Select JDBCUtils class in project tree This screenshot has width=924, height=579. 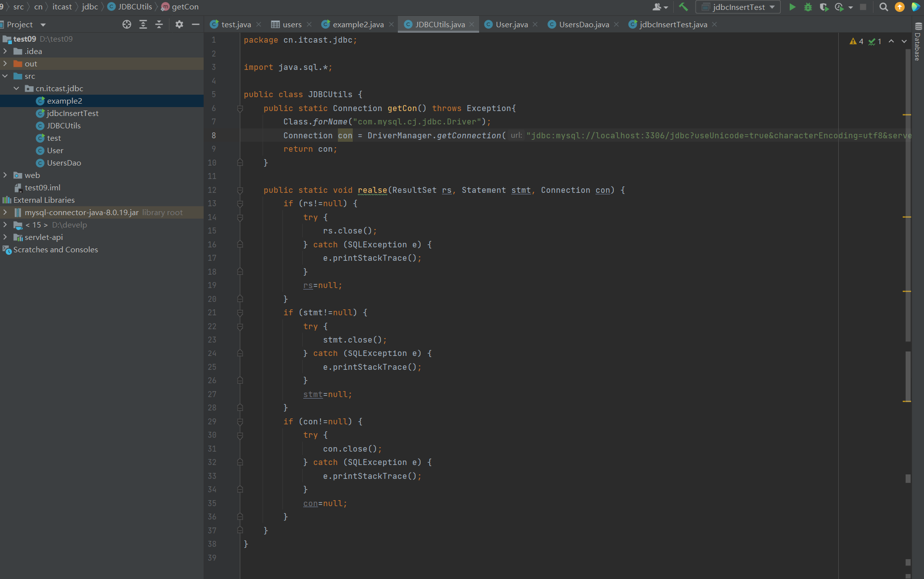click(63, 125)
